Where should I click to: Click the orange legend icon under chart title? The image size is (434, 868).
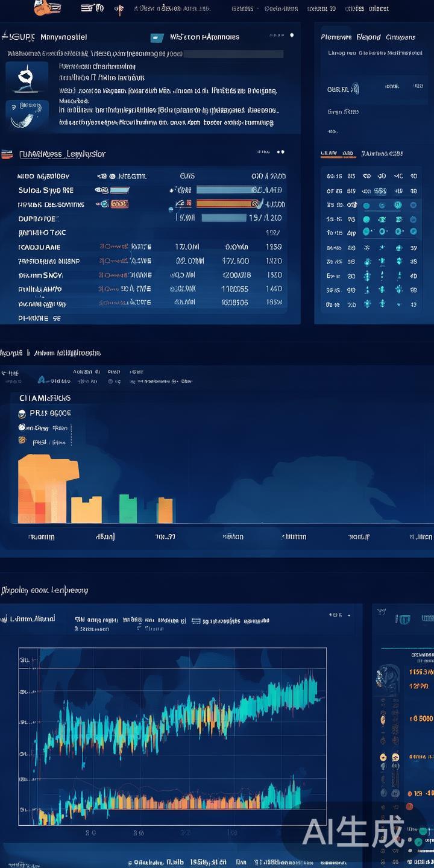click(22, 442)
